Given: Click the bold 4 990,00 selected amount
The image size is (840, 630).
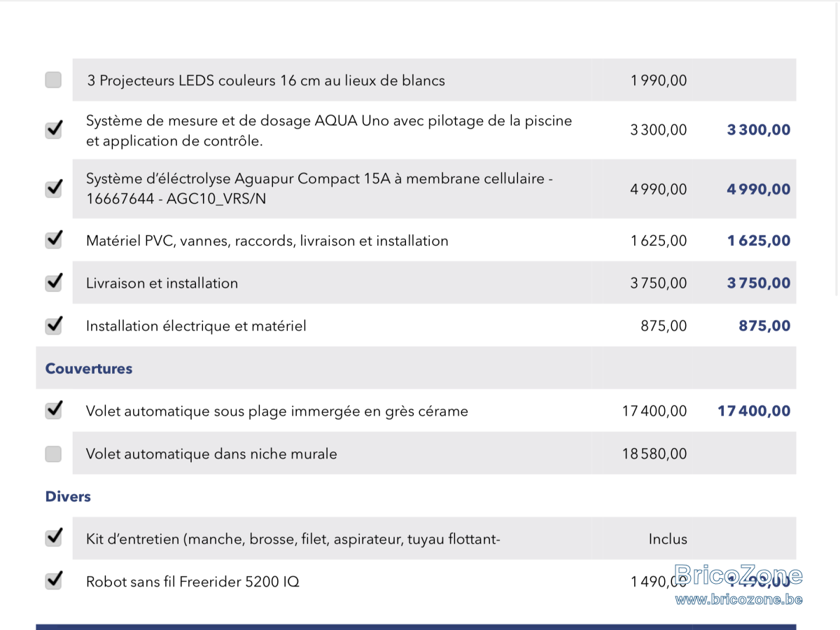Looking at the screenshot, I should point(759,189).
